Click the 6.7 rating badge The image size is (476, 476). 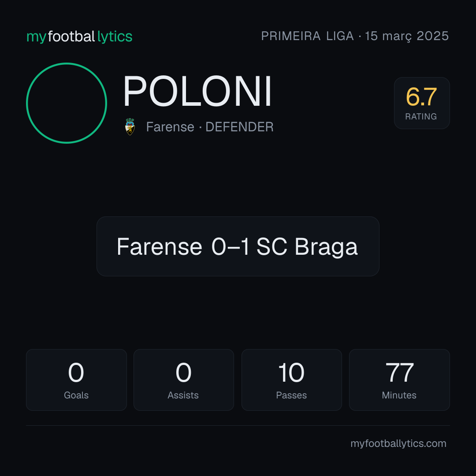[x=422, y=103]
